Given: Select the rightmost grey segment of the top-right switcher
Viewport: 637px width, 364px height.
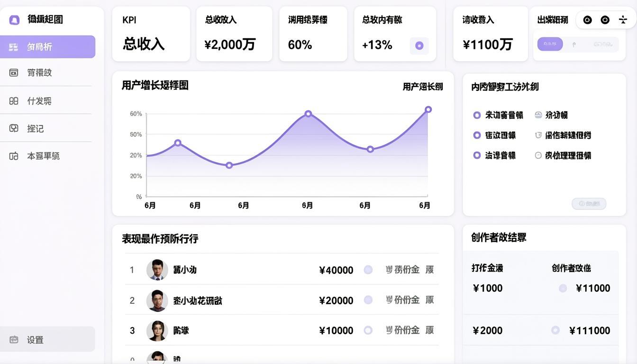Looking at the screenshot, I should pyautogui.click(x=602, y=45).
